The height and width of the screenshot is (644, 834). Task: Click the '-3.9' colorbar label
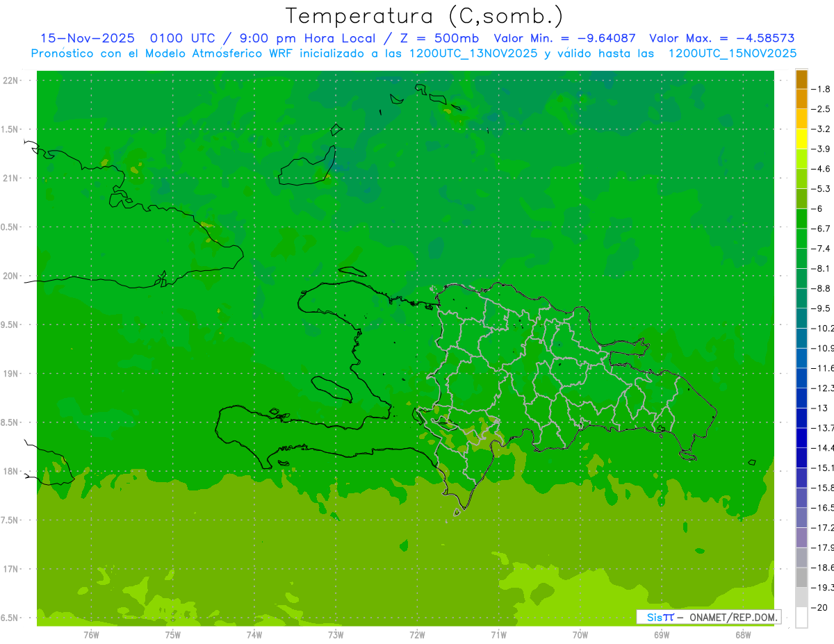822,149
